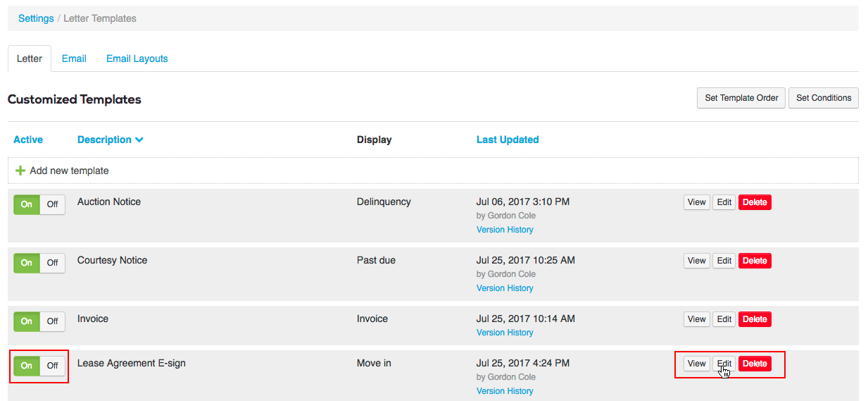Sort templates by Last Updated header

coord(507,140)
